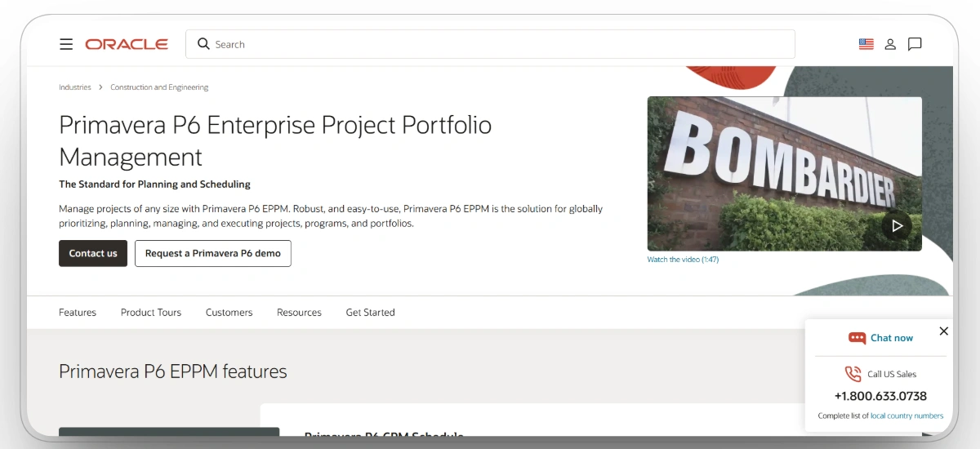Select the US flag country selector

866,44
